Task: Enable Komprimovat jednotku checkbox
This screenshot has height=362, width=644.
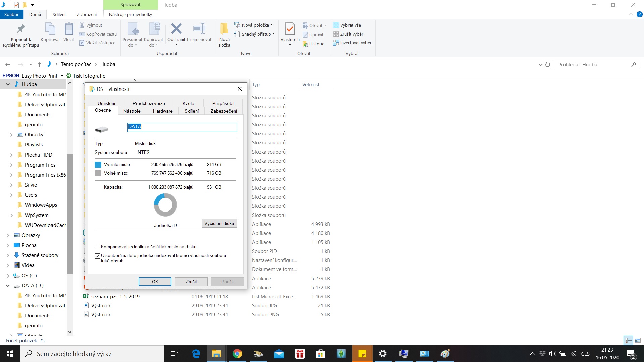Action: click(97, 247)
